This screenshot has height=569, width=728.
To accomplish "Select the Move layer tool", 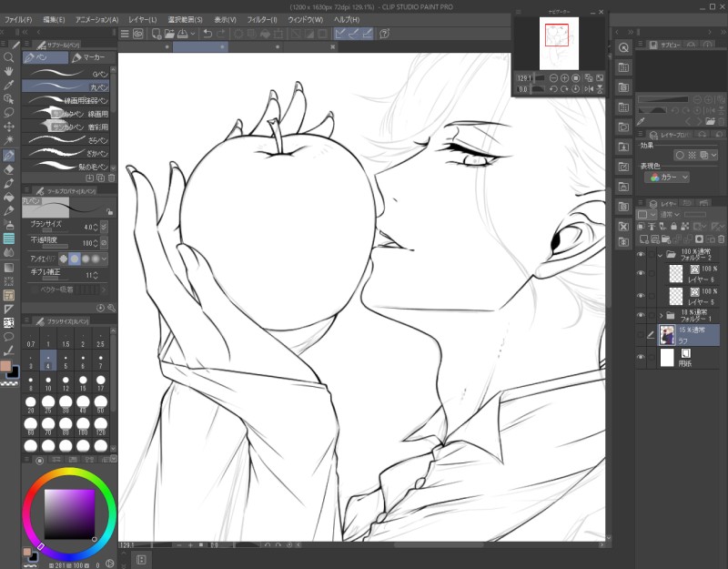I will pos(8,127).
